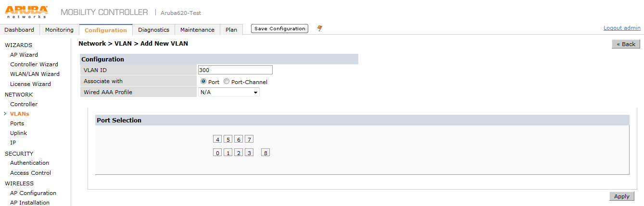Screen dimensions: 644x206
Task: Select port 7 in Port Selection
Action: (x=249, y=139)
